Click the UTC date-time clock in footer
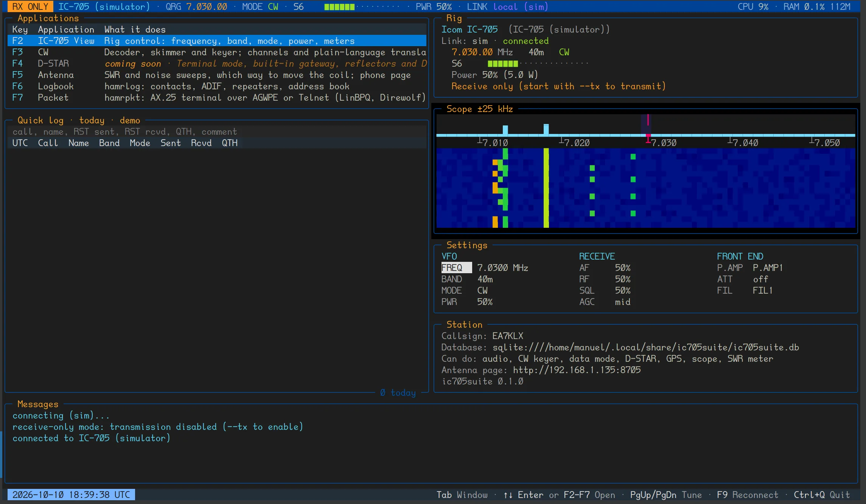 pyautogui.click(x=71, y=495)
